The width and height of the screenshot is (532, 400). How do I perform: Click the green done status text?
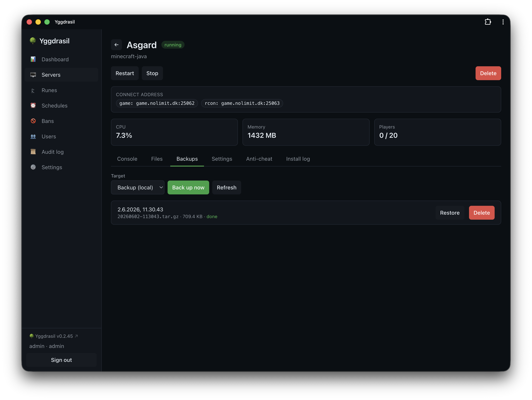pyautogui.click(x=212, y=217)
